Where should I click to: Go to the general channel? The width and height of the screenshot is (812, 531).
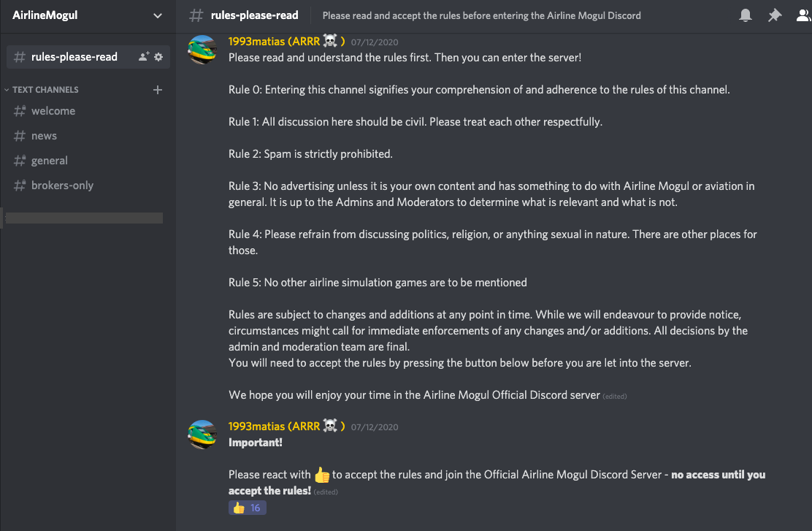(x=50, y=161)
